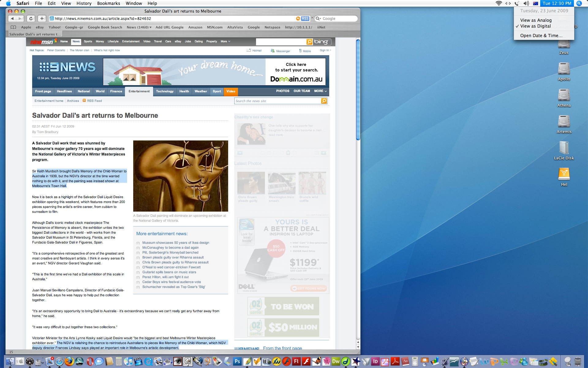Open Spotlight search magnifier icon
This screenshot has height=368, width=588.
579,3
